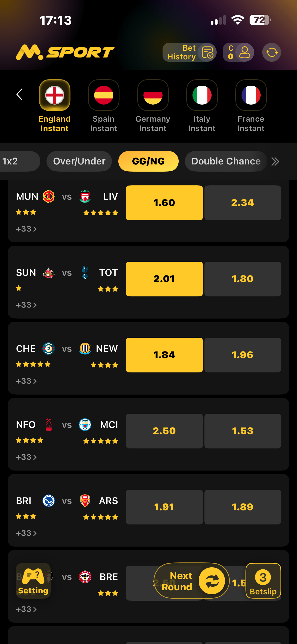Switch to the Over/Under tab

coord(79,161)
